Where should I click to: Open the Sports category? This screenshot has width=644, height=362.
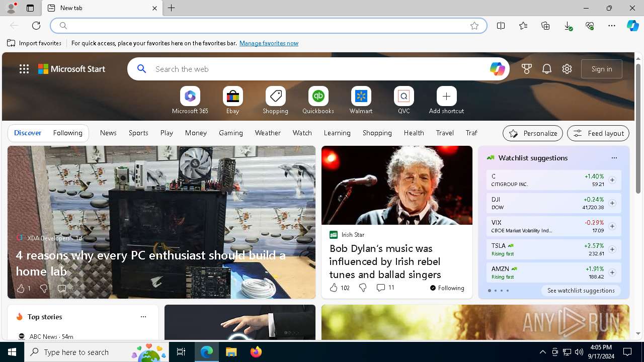click(x=138, y=133)
